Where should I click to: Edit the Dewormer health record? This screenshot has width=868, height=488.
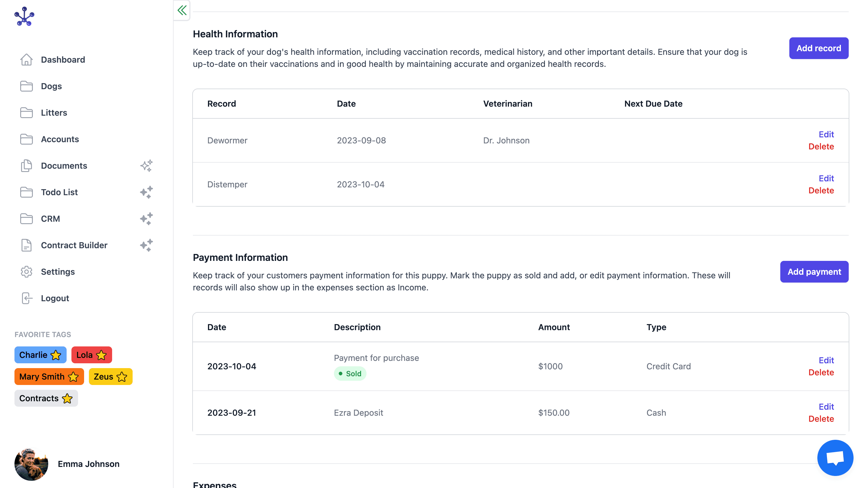click(826, 134)
